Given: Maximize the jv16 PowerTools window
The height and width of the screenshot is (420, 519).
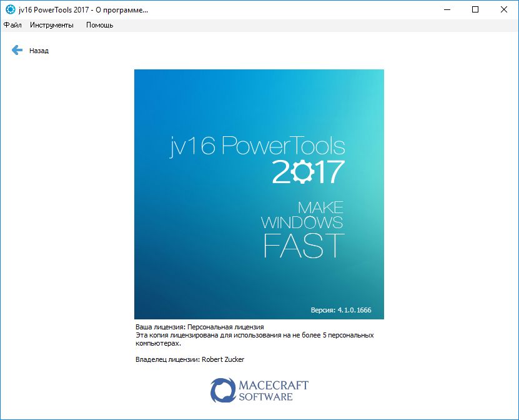Looking at the screenshot, I should [x=475, y=10].
